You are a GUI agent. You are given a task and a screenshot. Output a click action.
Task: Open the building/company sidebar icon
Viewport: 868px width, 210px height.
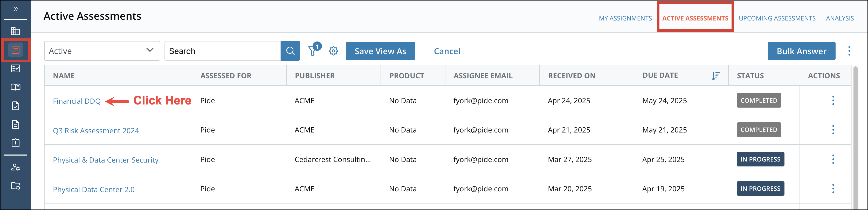tap(16, 31)
